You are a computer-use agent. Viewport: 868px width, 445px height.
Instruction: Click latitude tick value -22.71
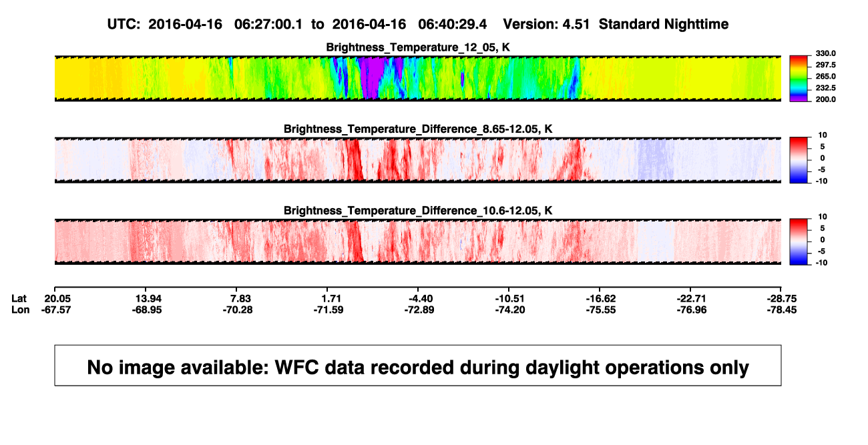[690, 298]
